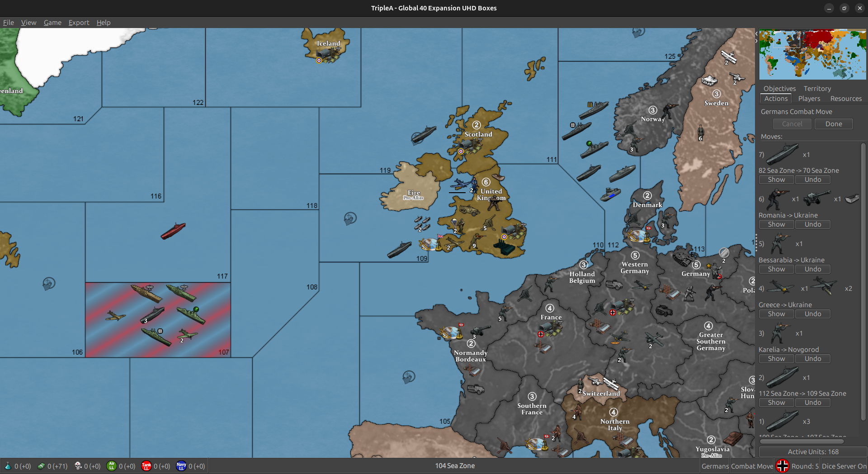868x474 pixels.
Task: Click the Round: 5 status text
Action: tap(805, 466)
